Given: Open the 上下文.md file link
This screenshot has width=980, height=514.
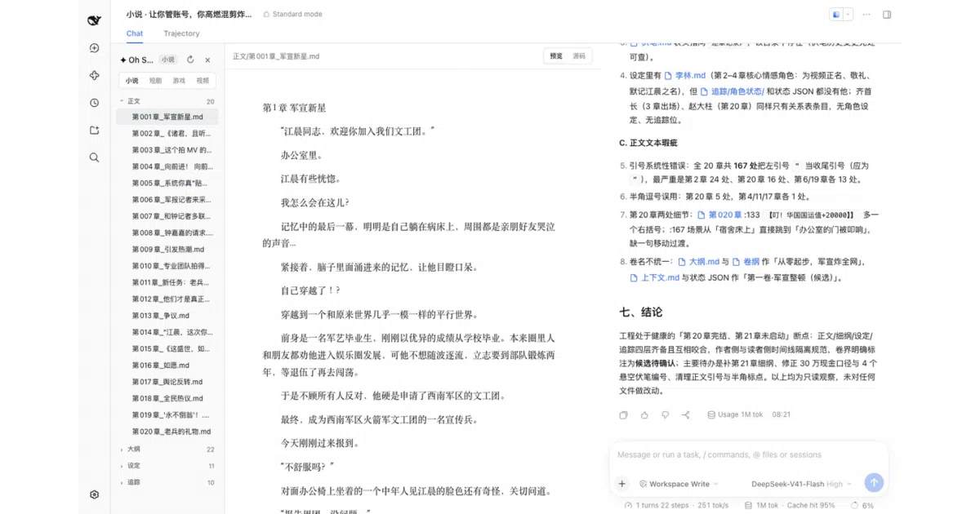Looking at the screenshot, I should [655, 277].
